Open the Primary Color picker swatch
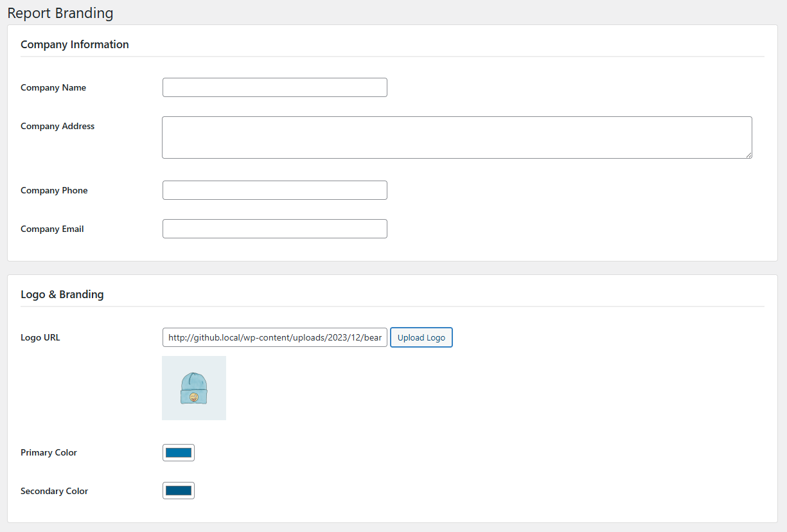Viewport: 787px width, 532px height. pos(179,452)
